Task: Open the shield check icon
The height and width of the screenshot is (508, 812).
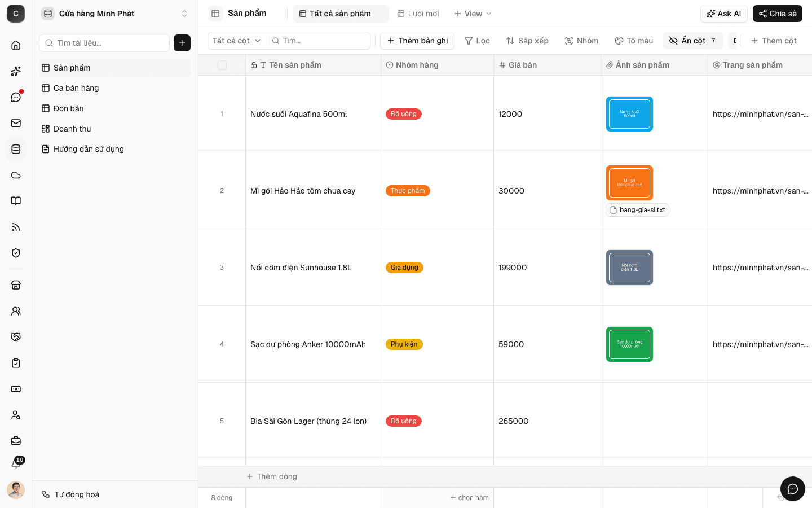Action: point(16,253)
